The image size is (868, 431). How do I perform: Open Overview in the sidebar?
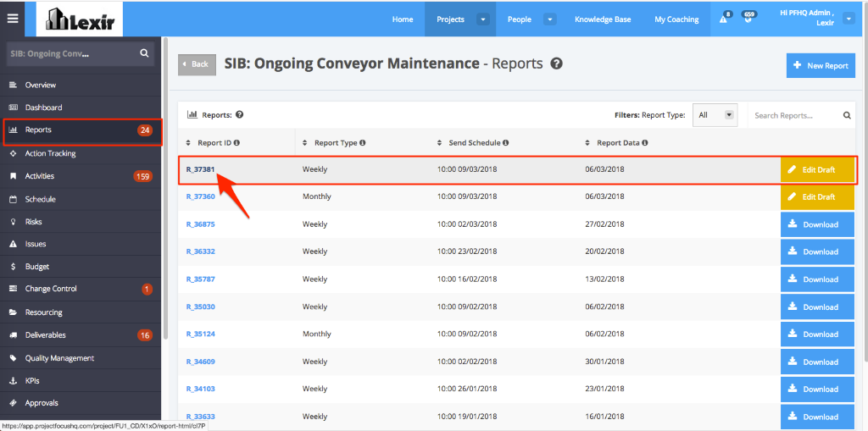coord(81,86)
